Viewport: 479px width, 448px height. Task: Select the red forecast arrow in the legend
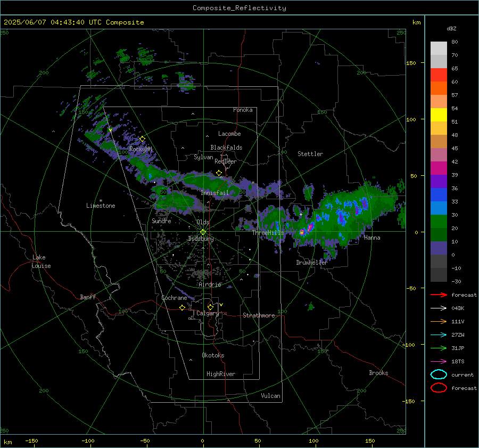(x=439, y=295)
